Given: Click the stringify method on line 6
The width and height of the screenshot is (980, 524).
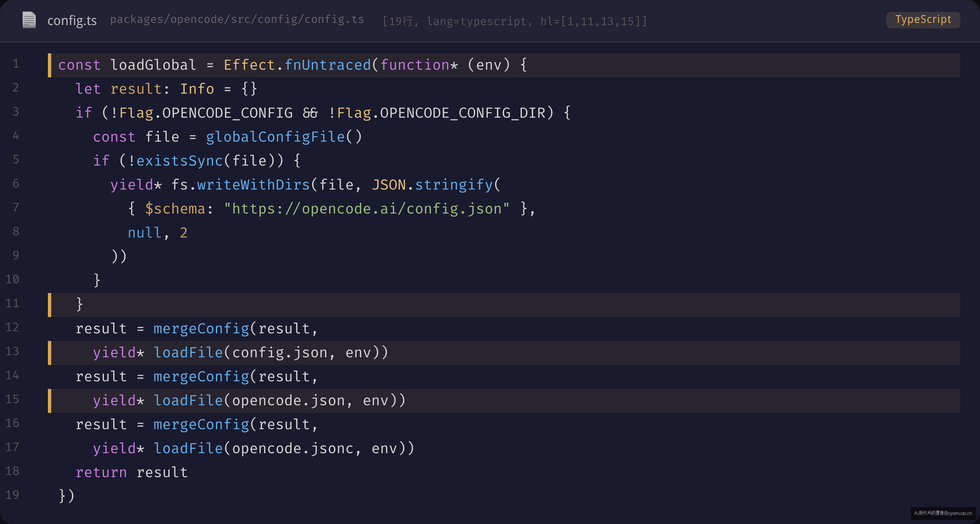Looking at the screenshot, I should point(454,185).
